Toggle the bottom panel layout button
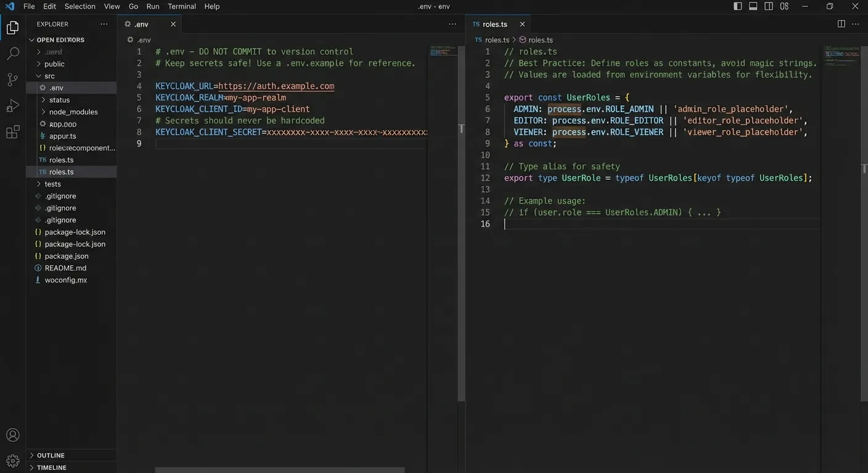The height and width of the screenshot is (473, 868). [x=753, y=6]
